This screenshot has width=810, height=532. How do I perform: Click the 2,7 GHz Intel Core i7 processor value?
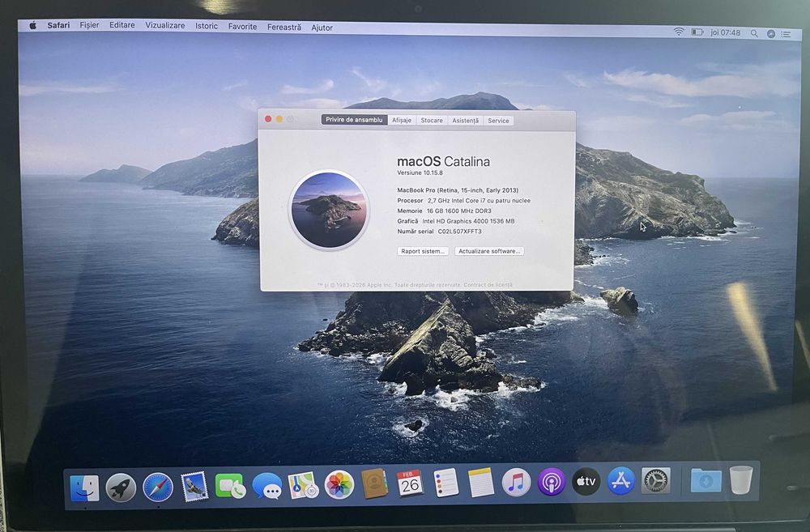tap(479, 200)
